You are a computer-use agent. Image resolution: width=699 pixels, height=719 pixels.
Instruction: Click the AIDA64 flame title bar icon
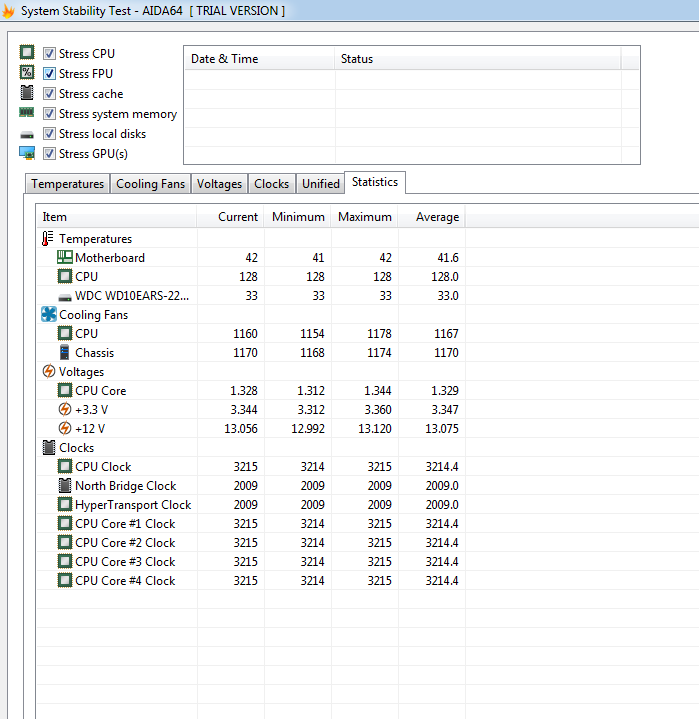pos(8,11)
